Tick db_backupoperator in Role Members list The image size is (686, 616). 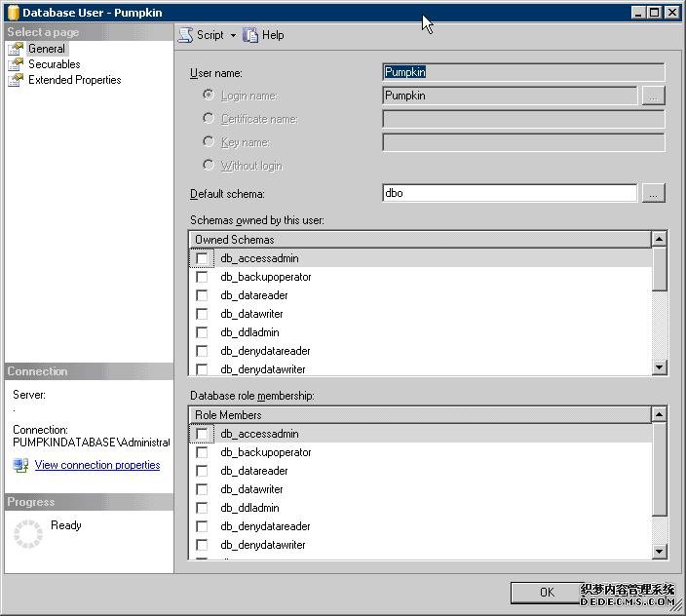[202, 452]
